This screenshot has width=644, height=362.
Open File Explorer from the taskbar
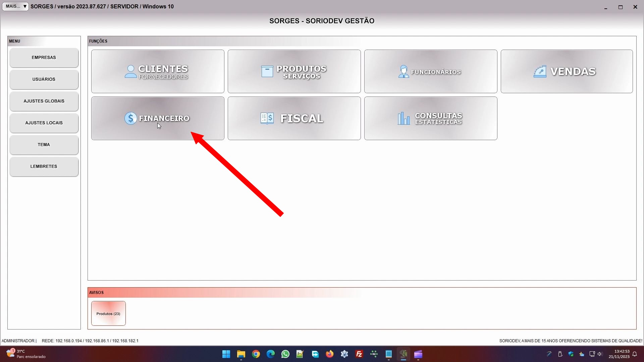pos(241,354)
